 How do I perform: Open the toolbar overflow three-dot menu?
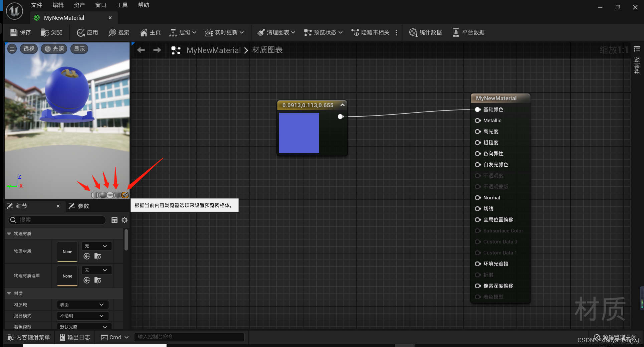pyautogui.click(x=396, y=32)
